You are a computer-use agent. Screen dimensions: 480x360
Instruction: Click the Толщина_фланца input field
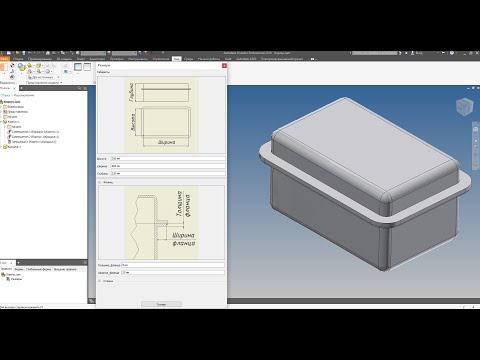(x=173, y=265)
